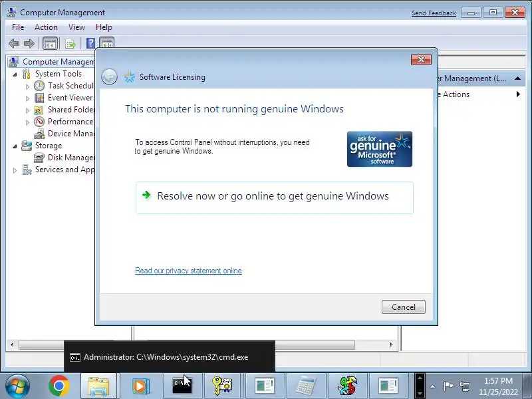Image resolution: width=532 pixels, height=399 pixels.
Task: Expand the Performance tree node
Action: (x=27, y=122)
